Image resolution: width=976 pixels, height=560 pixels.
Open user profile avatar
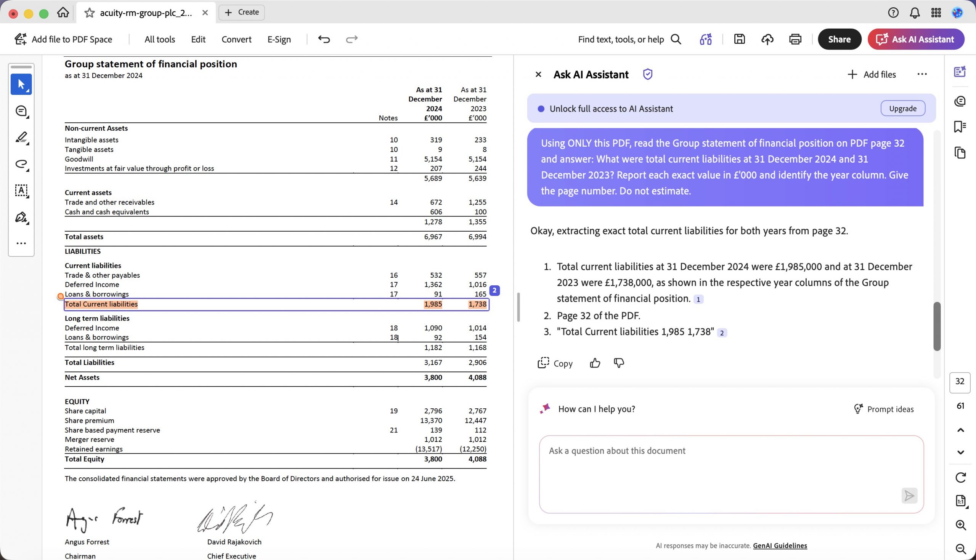[x=957, y=13]
